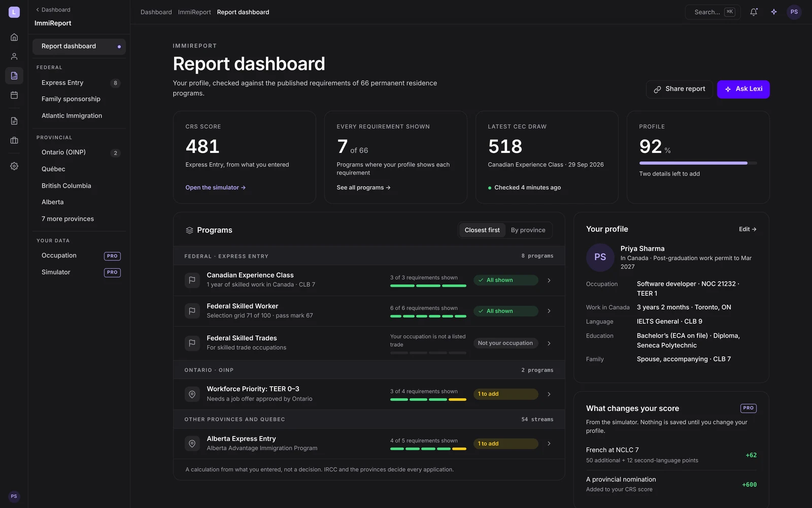Screen dimensions: 812x508
Task: Click the Alberta Express Entry requirements progress bar
Action: (428, 449)
